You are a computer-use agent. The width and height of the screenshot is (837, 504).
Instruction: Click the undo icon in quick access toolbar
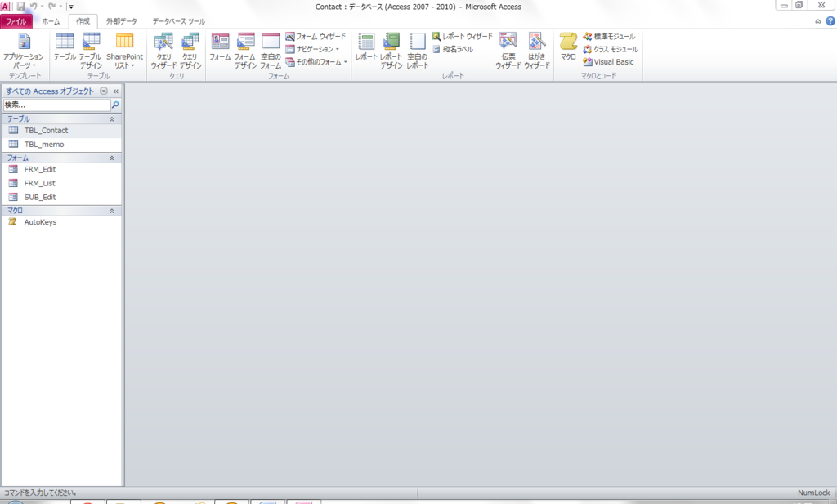click(34, 7)
